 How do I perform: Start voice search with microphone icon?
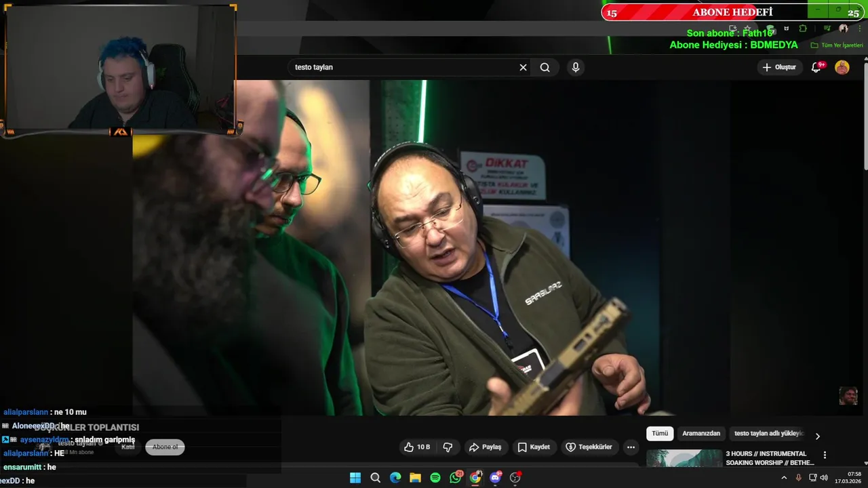click(576, 67)
